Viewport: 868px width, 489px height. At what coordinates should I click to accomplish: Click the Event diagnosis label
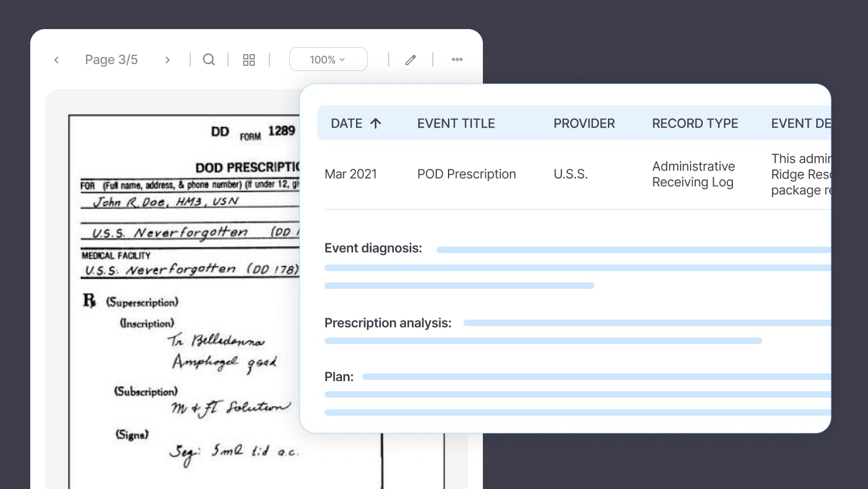pyautogui.click(x=373, y=249)
